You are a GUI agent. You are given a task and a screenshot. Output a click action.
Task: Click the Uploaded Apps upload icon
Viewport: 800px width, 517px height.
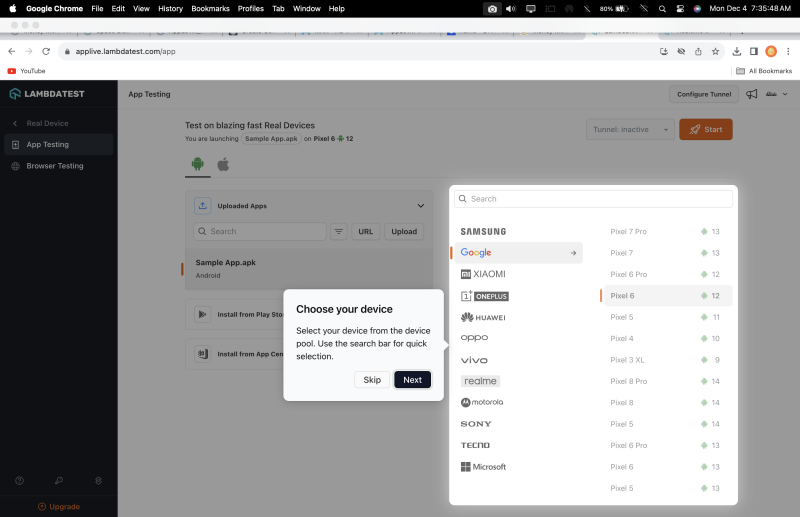pos(203,206)
